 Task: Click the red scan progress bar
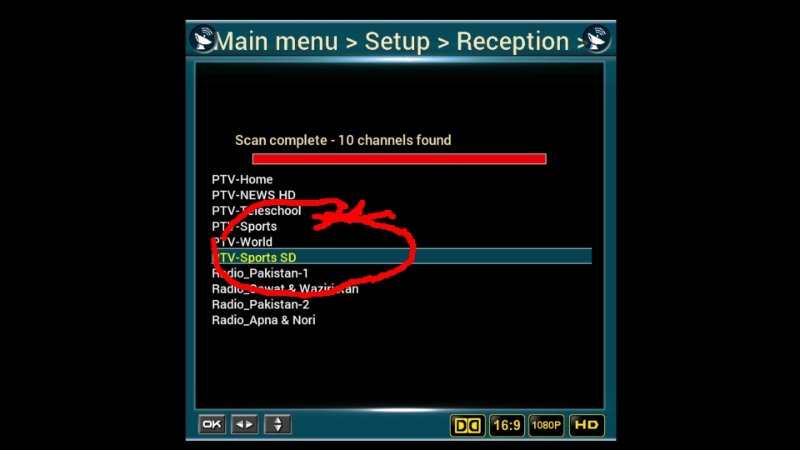click(x=399, y=159)
